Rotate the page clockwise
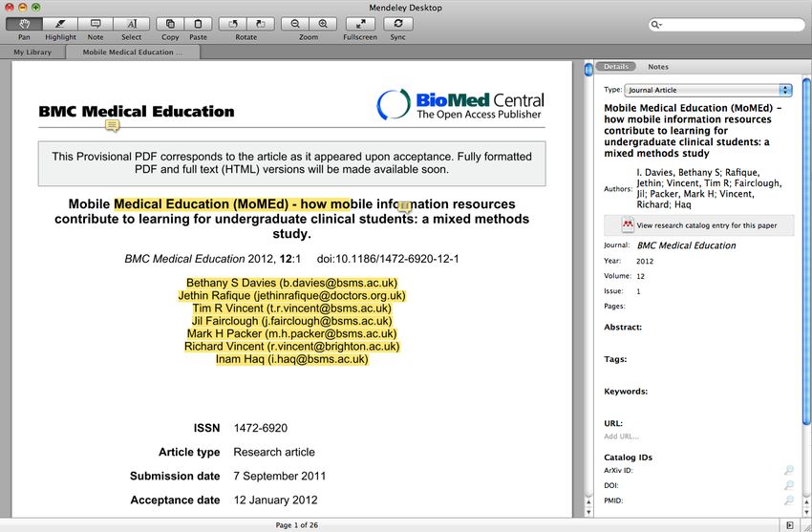 click(x=261, y=24)
